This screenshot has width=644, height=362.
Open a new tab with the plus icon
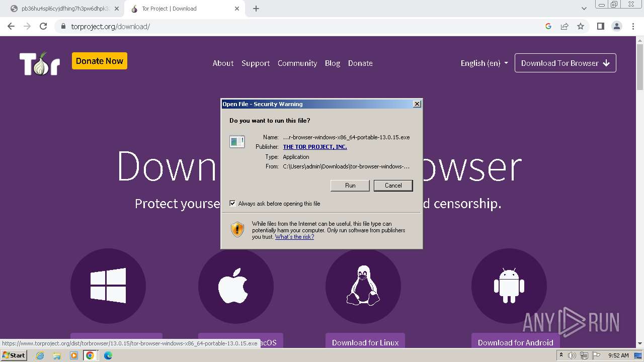coord(256,9)
